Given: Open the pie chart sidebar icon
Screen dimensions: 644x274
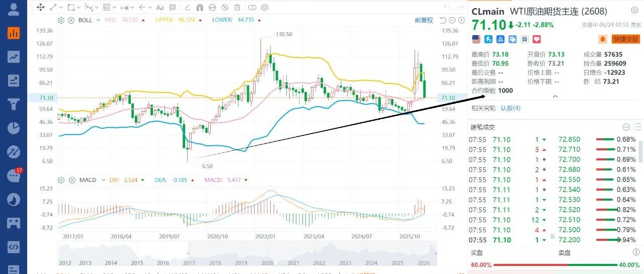Looking at the screenshot, I should (x=14, y=128).
